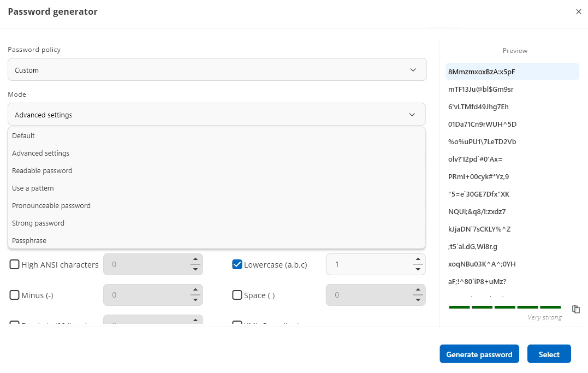Click the chevron on the Mode dropdown

coord(412,115)
